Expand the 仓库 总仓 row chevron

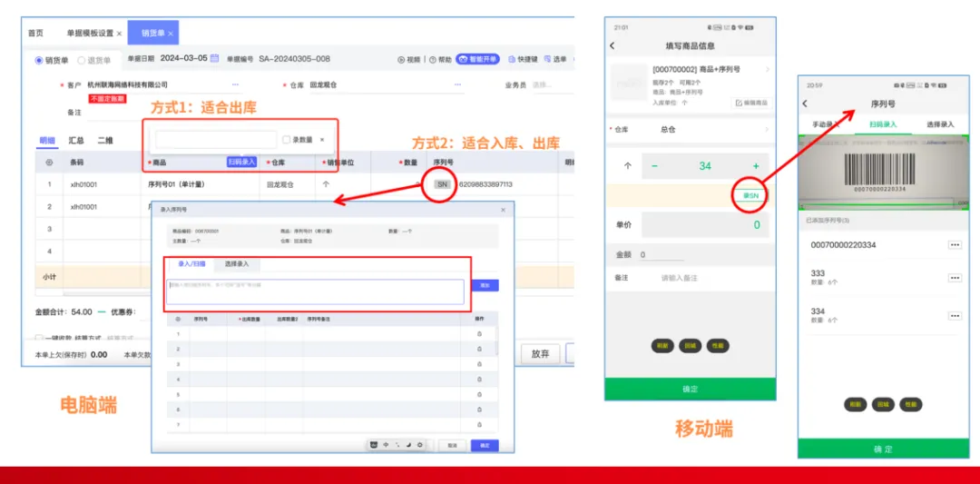click(x=767, y=130)
